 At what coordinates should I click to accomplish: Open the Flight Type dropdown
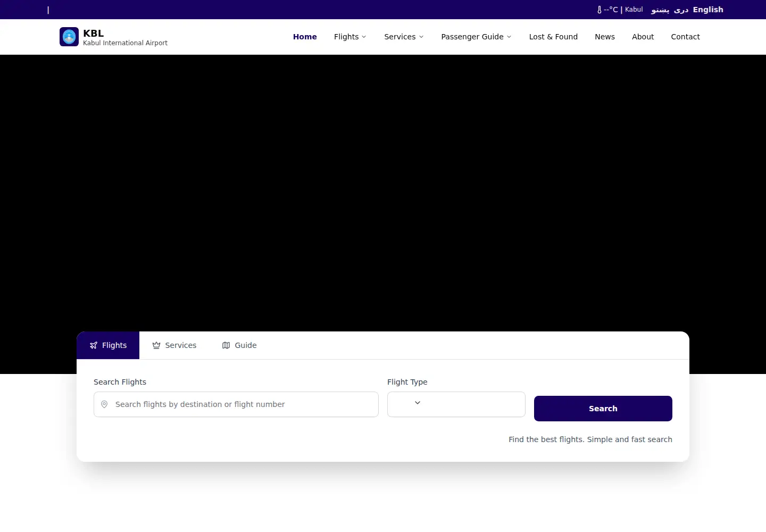[456, 404]
